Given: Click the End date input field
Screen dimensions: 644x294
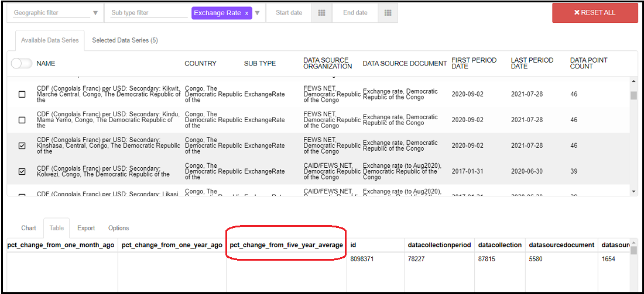Looking at the screenshot, I should tap(355, 13).
